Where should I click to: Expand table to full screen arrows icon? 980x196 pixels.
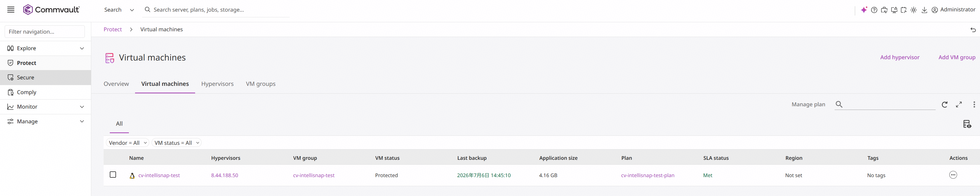click(x=959, y=104)
